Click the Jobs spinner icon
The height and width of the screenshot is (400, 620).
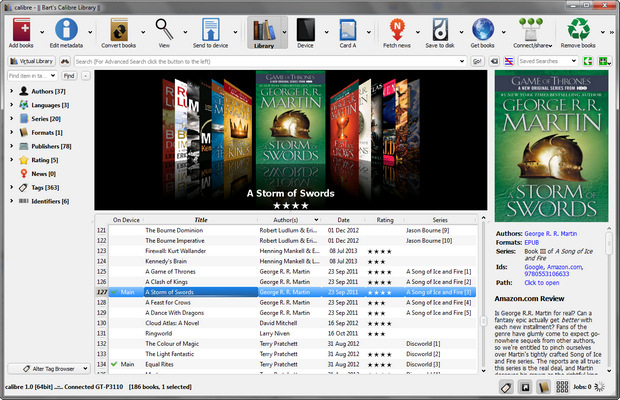point(599,387)
